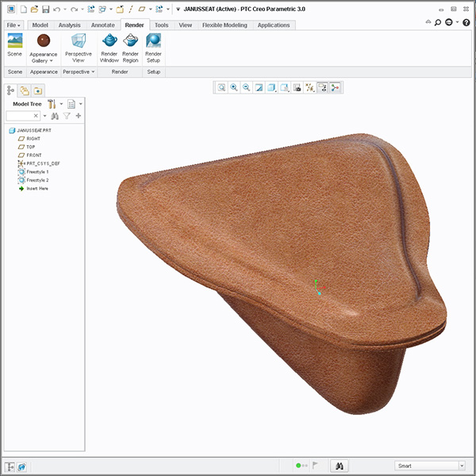Open the undo history dropdown arrow

coord(65,10)
